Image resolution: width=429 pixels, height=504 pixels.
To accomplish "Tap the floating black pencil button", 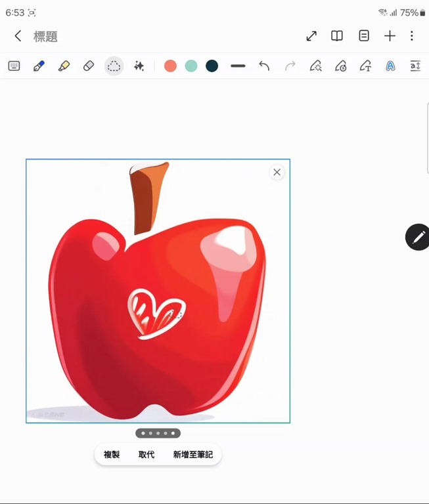I will (417, 237).
